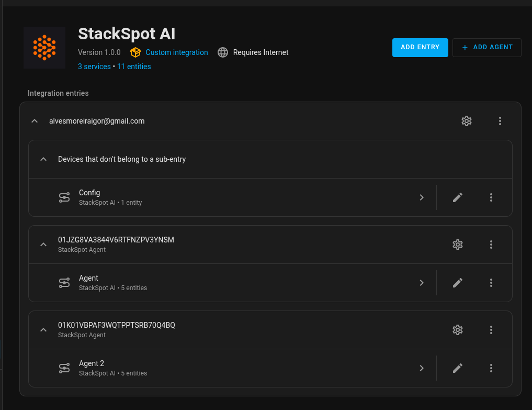Open three-dot menu for Agent 2 device

[491, 368]
